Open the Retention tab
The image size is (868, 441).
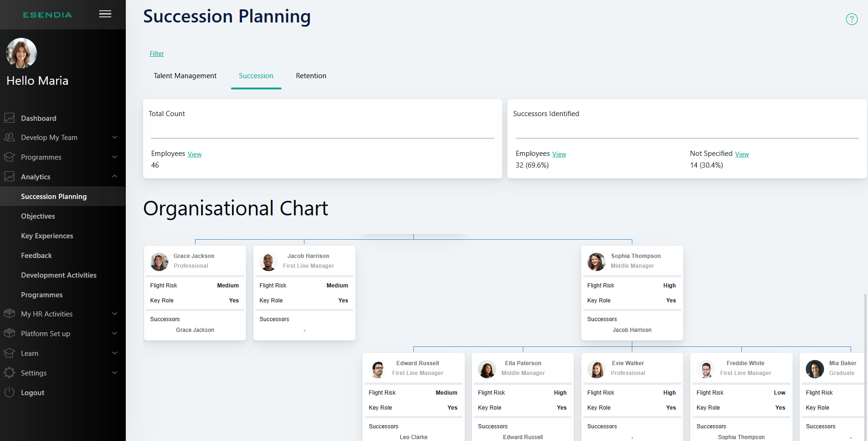311,76
